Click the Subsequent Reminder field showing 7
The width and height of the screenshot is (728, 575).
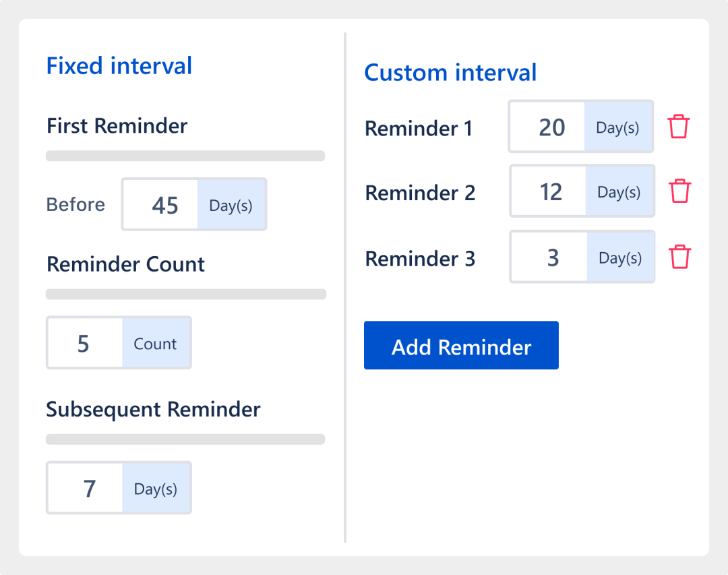(x=86, y=488)
